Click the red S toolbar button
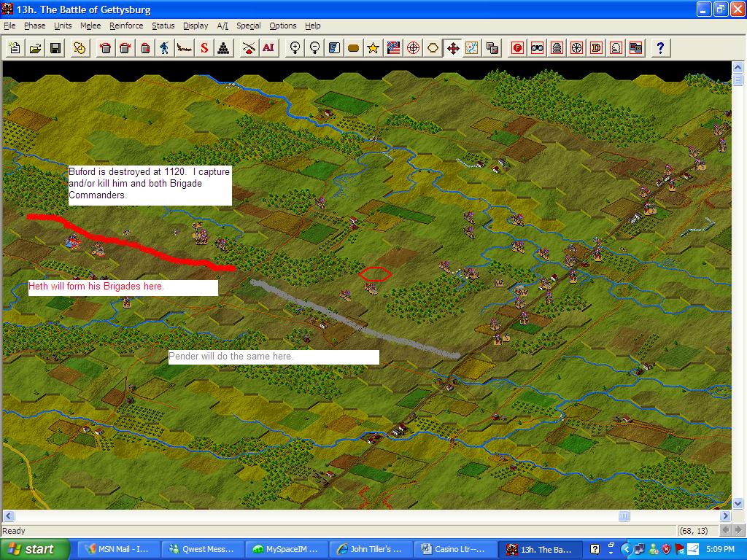The image size is (747, 560). pyautogui.click(x=204, y=48)
